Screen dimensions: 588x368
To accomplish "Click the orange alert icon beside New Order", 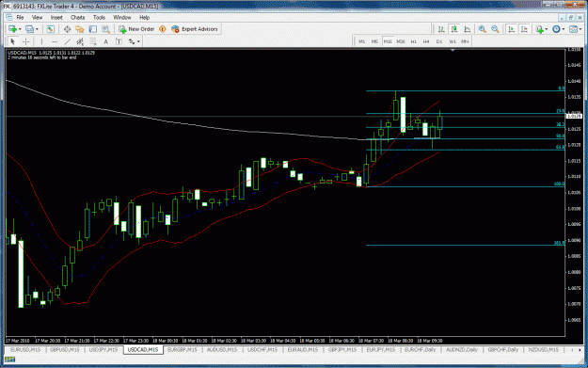I will [163, 29].
